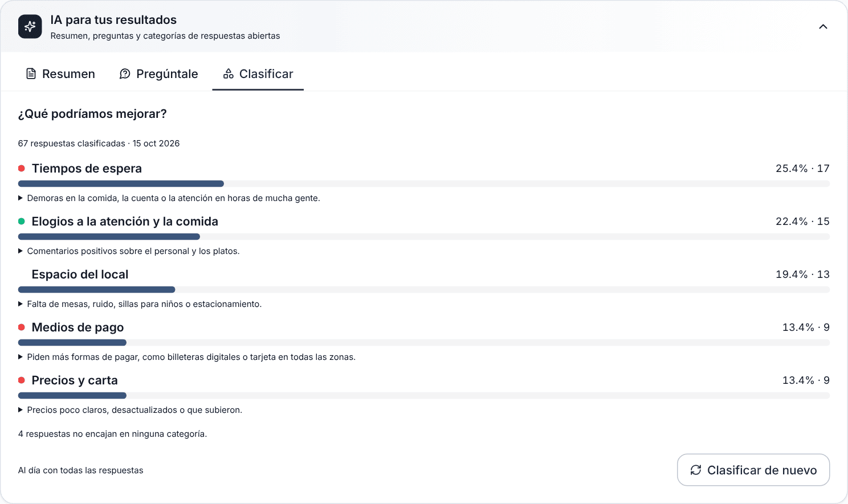Click green dot beside Elogios a la atención
This screenshot has height=504, width=848.
point(22,222)
